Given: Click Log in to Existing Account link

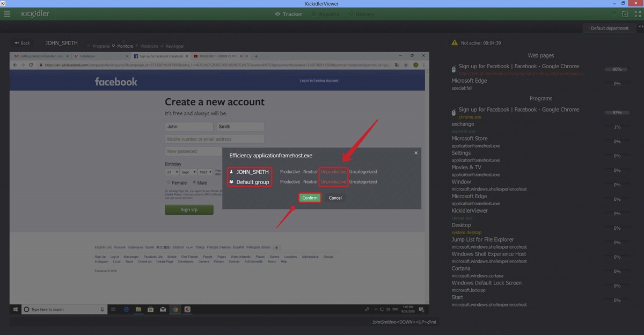Looking at the screenshot, I should click(319, 81).
